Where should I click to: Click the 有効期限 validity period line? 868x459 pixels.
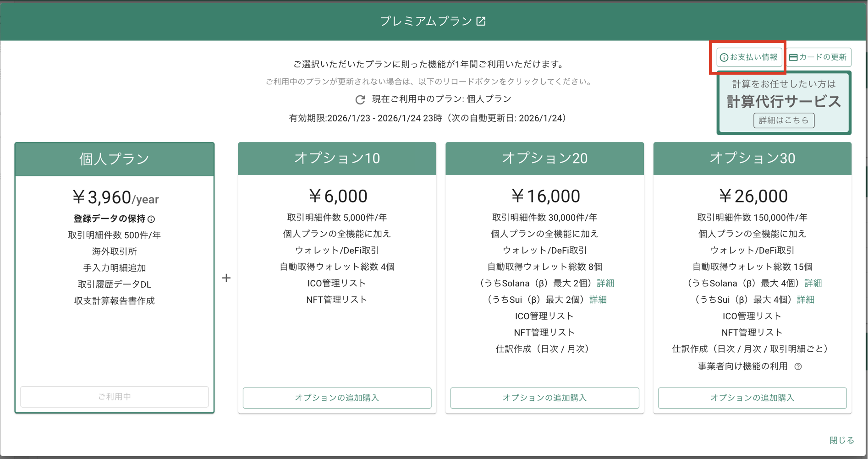click(430, 119)
